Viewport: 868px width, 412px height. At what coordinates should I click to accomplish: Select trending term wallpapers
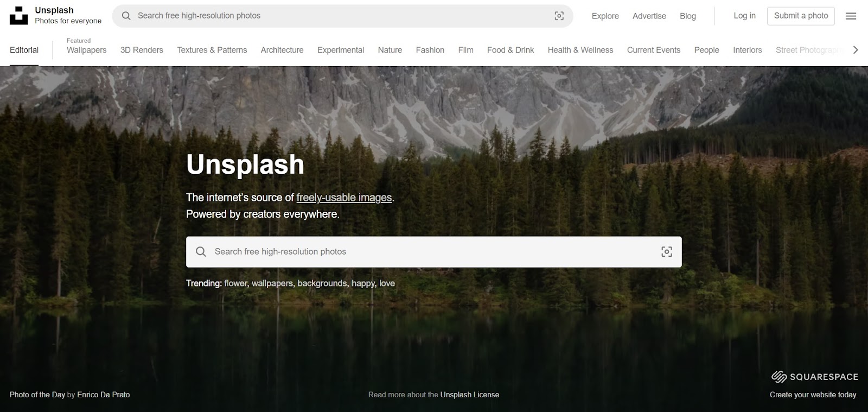[x=272, y=283]
